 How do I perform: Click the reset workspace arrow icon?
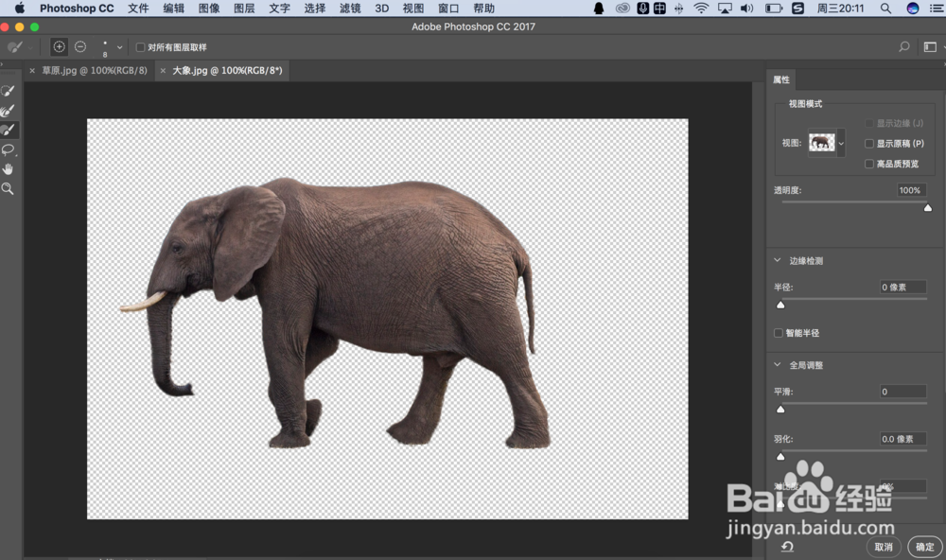coord(787,547)
